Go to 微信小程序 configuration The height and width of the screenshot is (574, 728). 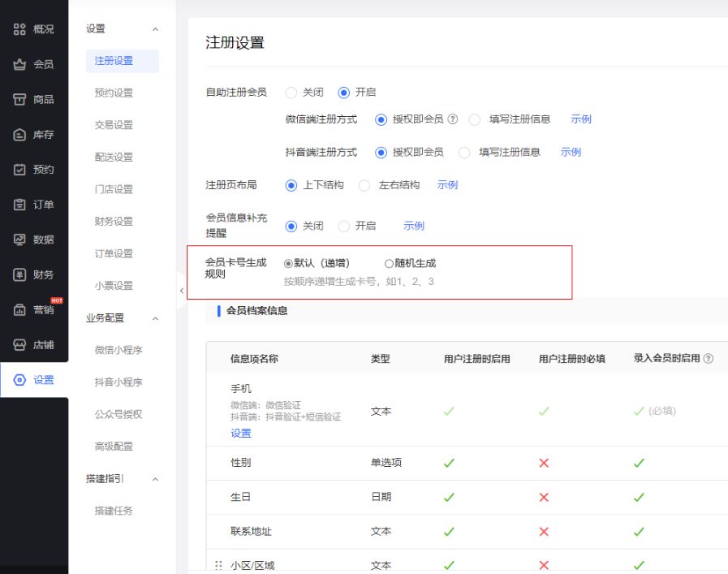[118, 350]
